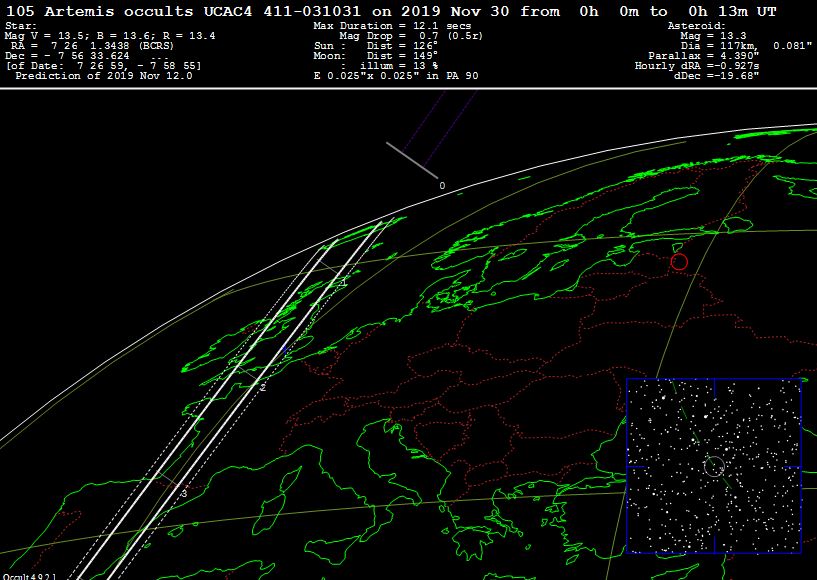The height and width of the screenshot is (580, 817).
Task: Click the "Max Duration = 12.1 secs" text
Action: pyautogui.click(x=382, y=26)
